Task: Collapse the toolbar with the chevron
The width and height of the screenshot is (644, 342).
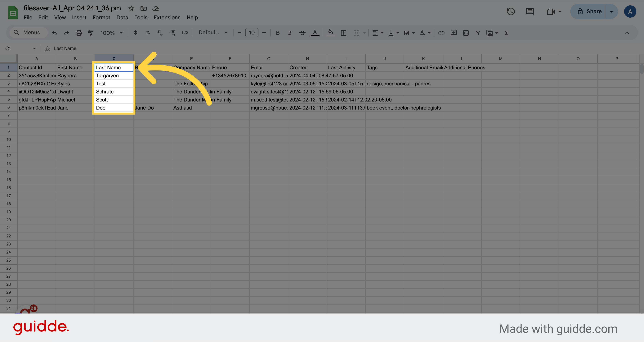Action: [x=627, y=33]
